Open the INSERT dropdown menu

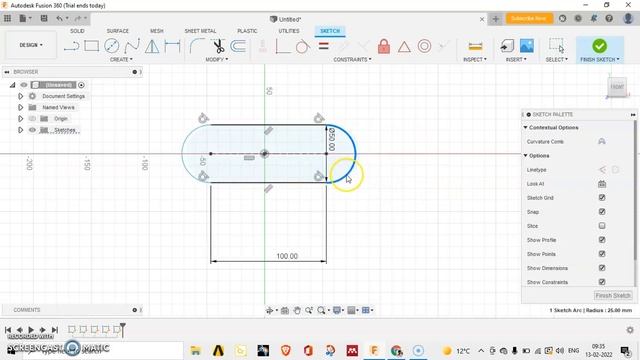pyautogui.click(x=516, y=60)
